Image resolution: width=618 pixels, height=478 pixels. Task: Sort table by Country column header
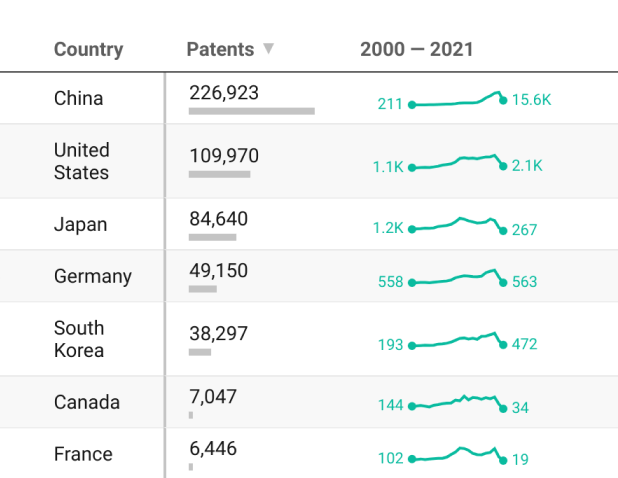pyautogui.click(x=88, y=49)
